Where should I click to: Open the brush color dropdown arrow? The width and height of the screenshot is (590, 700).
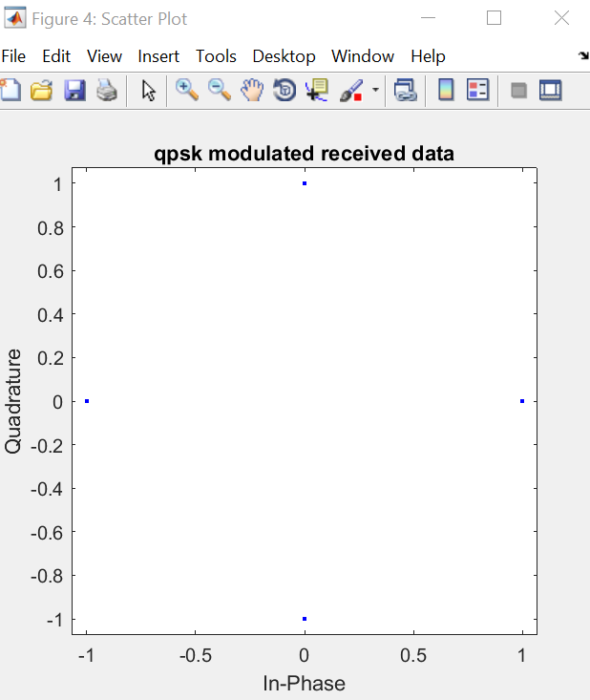click(x=375, y=90)
